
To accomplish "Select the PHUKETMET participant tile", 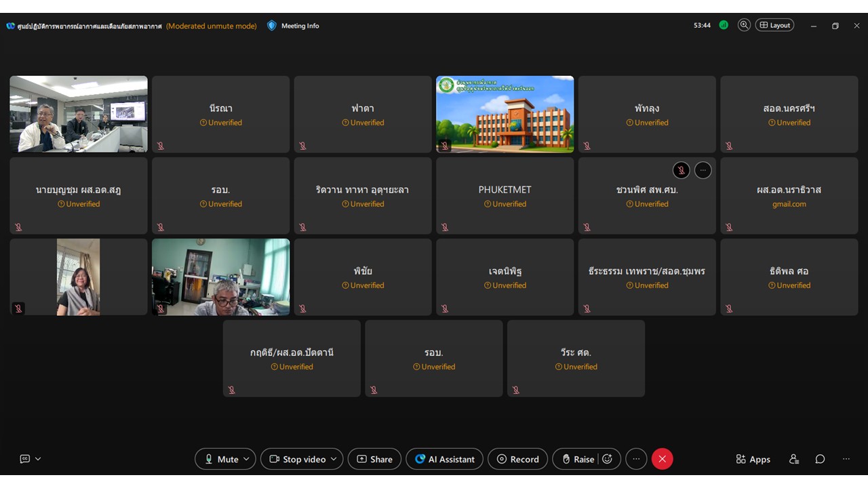I will [505, 195].
